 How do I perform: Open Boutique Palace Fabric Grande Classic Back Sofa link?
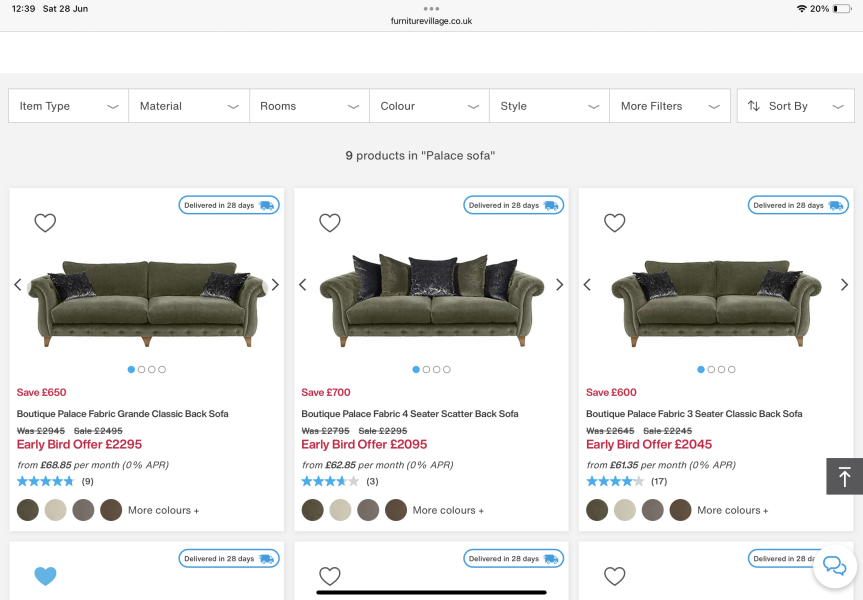pos(122,414)
